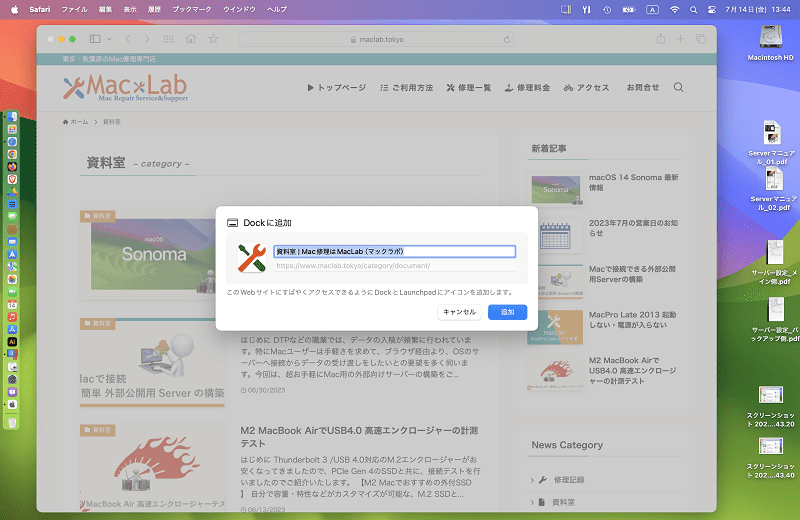Open the ファイル menu
Screen dimensions: 800x520
click(74, 9)
